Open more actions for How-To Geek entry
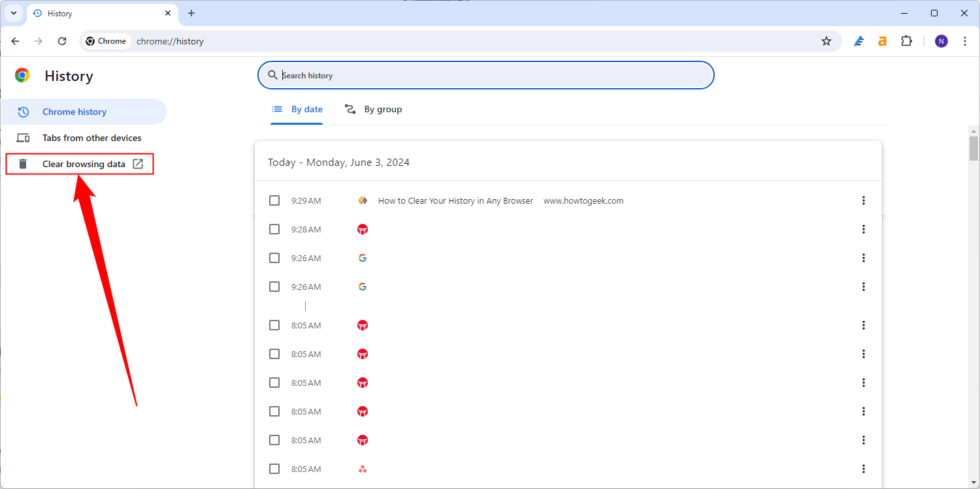The width and height of the screenshot is (980, 489). 864,200
